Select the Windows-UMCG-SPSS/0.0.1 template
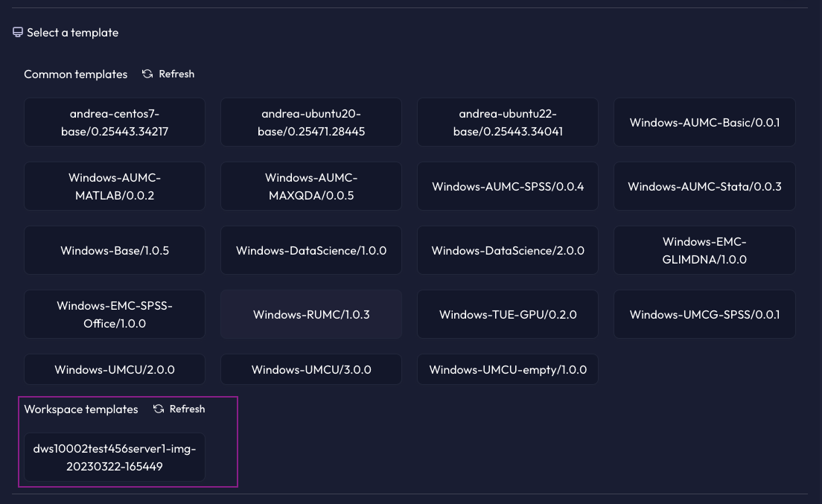The width and height of the screenshot is (822, 504). (704, 314)
